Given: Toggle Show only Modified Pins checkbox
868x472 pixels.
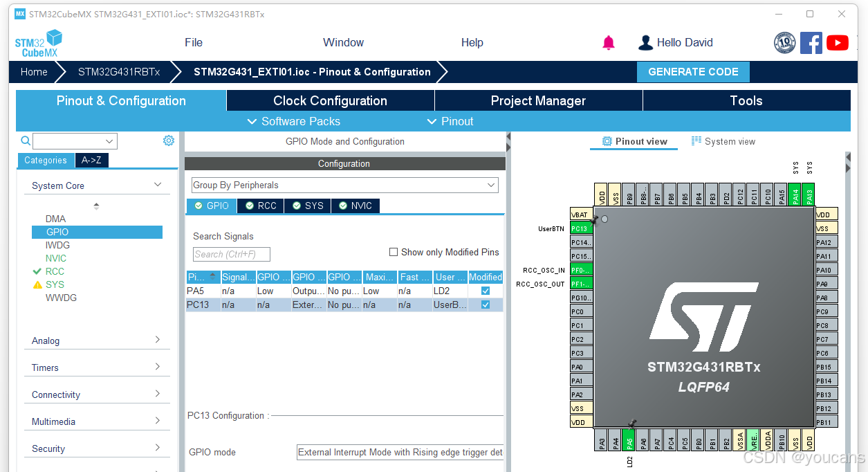Looking at the screenshot, I should pos(394,252).
